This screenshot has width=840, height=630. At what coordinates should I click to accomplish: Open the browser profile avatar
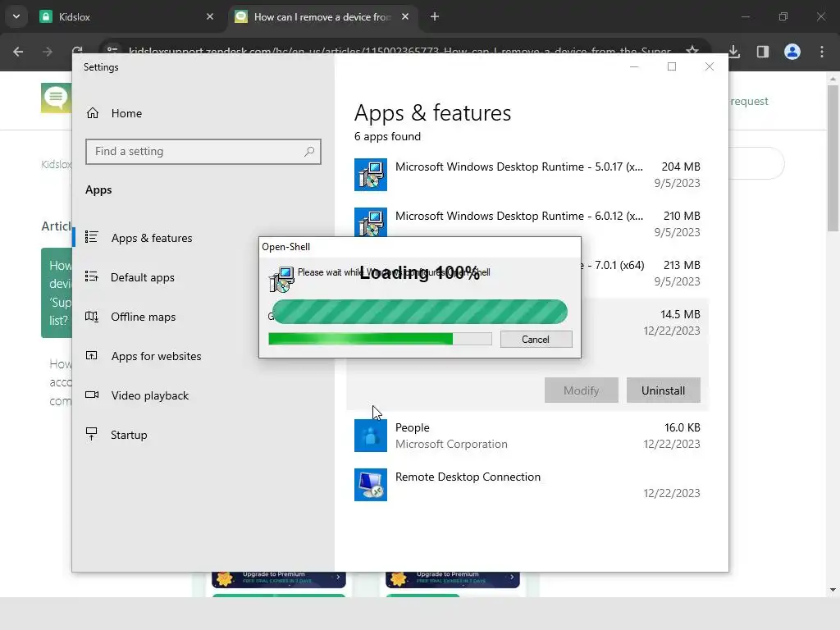click(x=792, y=52)
